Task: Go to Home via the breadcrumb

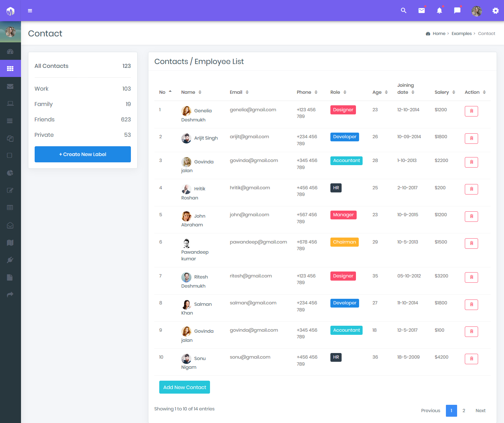Action: click(x=439, y=33)
